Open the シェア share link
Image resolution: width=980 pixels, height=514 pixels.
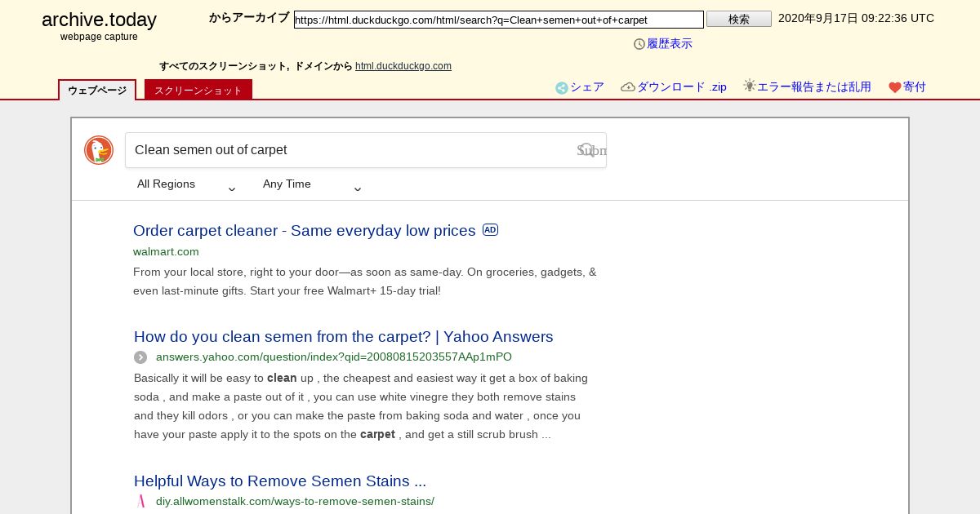click(x=587, y=87)
